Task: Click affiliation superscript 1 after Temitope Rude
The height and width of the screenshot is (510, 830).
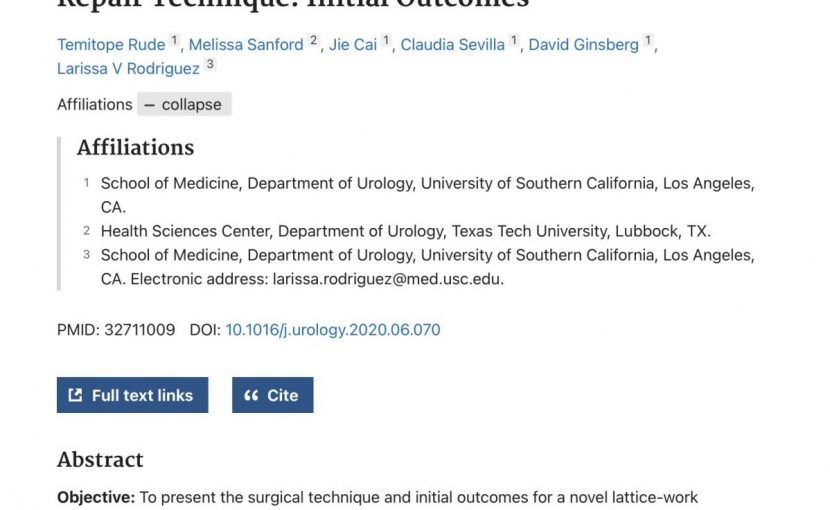Action: 174,40
